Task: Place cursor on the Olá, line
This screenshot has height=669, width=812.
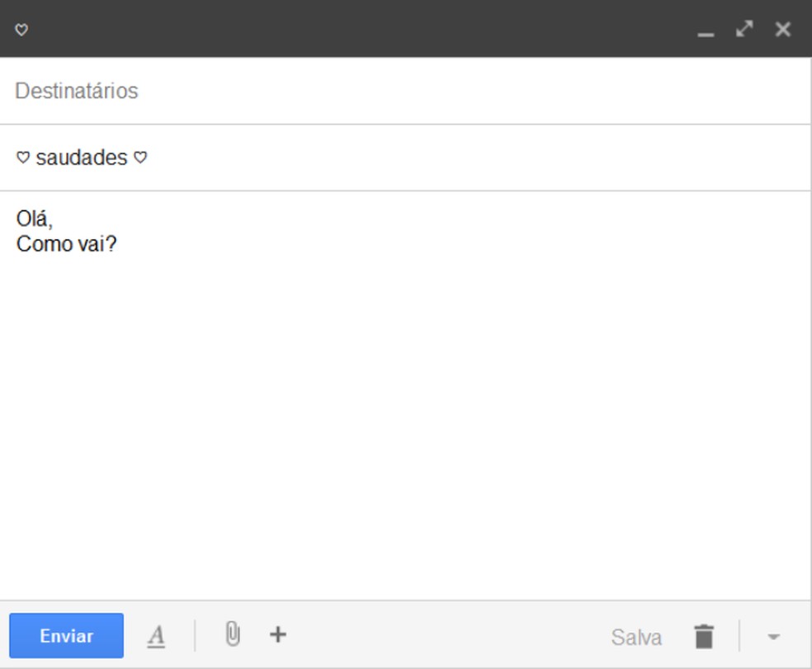Action: [x=35, y=219]
